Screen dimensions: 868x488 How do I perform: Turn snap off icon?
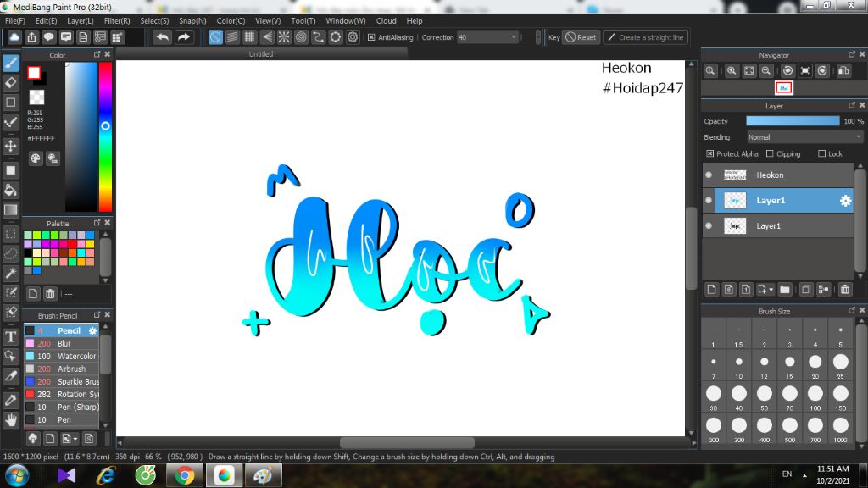coord(214,37)
